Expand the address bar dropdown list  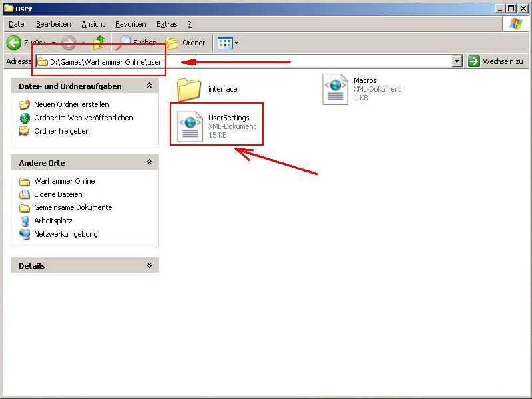click(457, 61)
